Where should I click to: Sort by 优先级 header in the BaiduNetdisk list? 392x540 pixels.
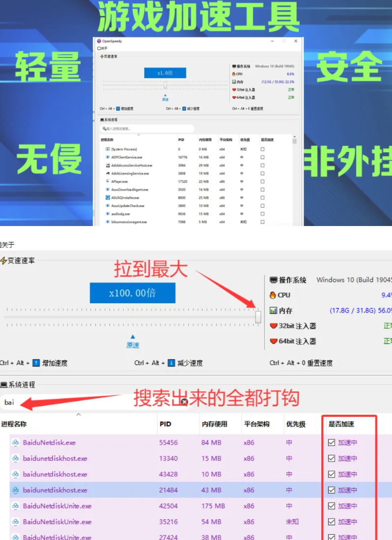[296, 424]
